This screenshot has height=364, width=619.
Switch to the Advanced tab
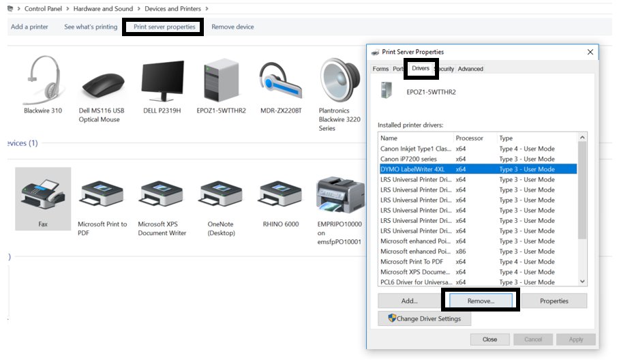click(470, 69)
